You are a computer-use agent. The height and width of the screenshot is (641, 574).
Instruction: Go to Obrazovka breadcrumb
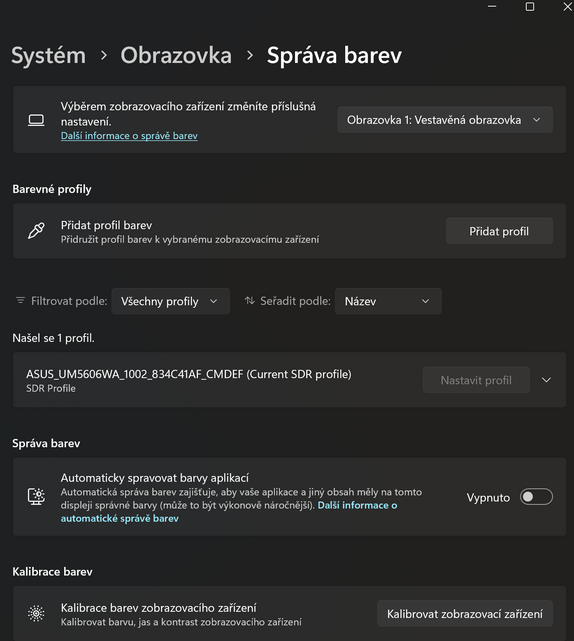(x=176, y=55)
